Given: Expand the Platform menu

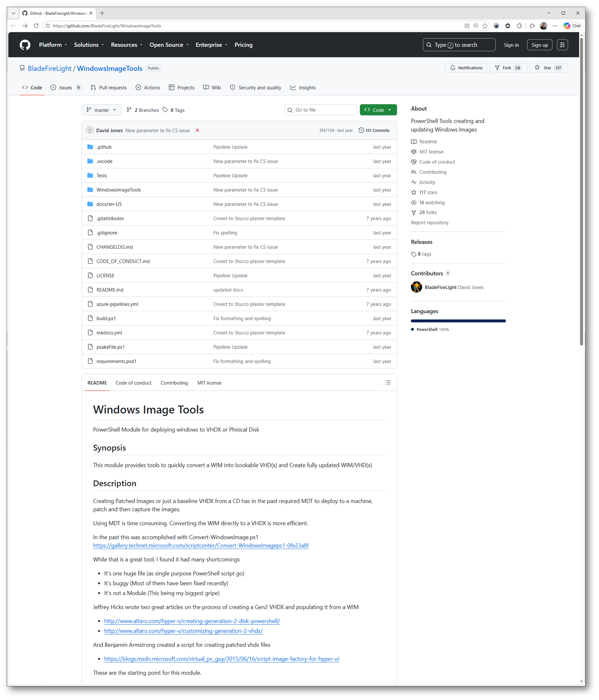Looking at the screenshot, I should pos(53,45).
